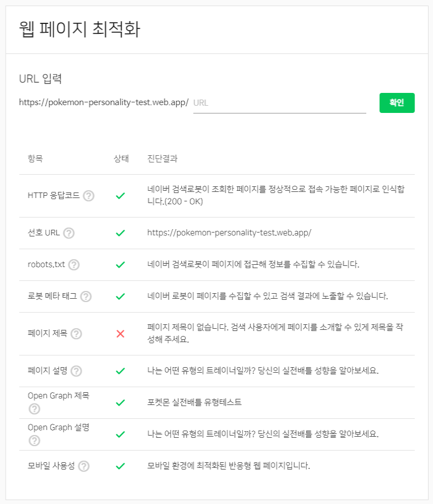Click the 항목 column header
This screenshot has width=433, height=504.
(36, 159)
